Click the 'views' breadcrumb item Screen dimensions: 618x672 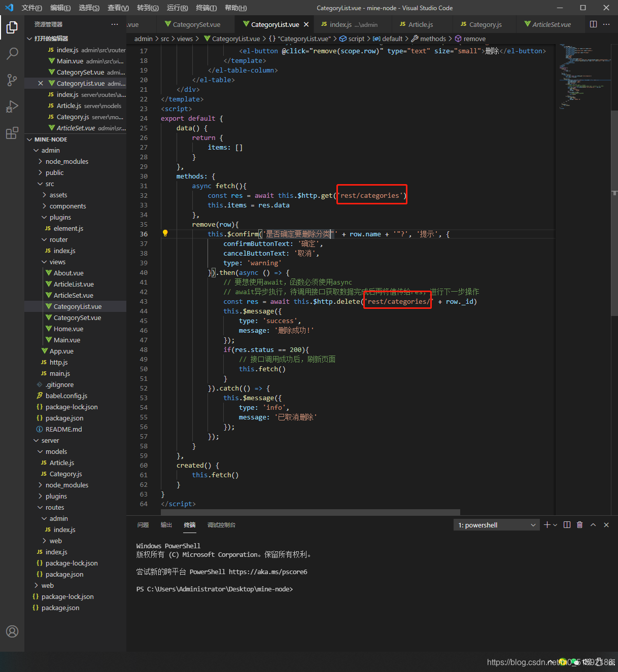(185, 39)
